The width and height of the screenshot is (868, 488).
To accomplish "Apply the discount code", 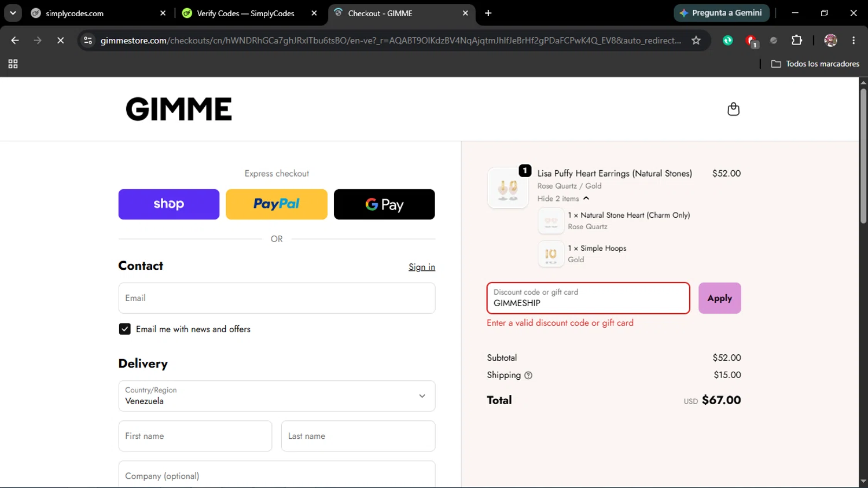I will [x=720, y=298].
